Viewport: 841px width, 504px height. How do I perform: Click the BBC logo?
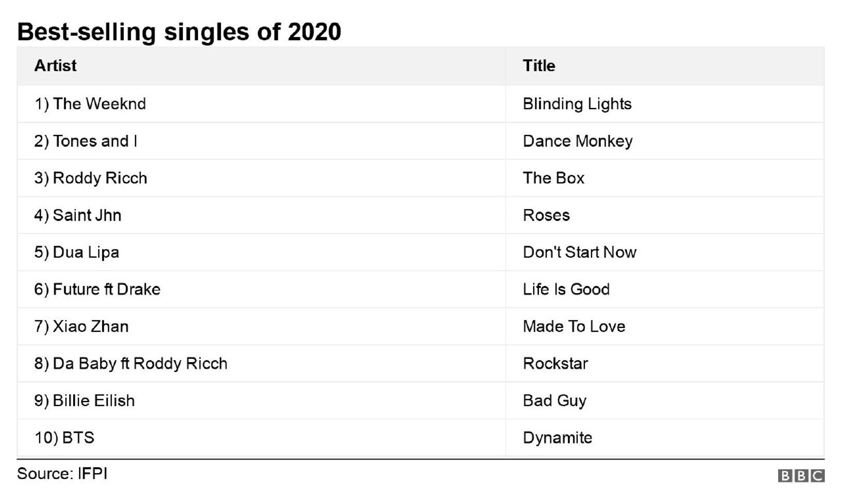pyautogui.click(x=801, y=476)
